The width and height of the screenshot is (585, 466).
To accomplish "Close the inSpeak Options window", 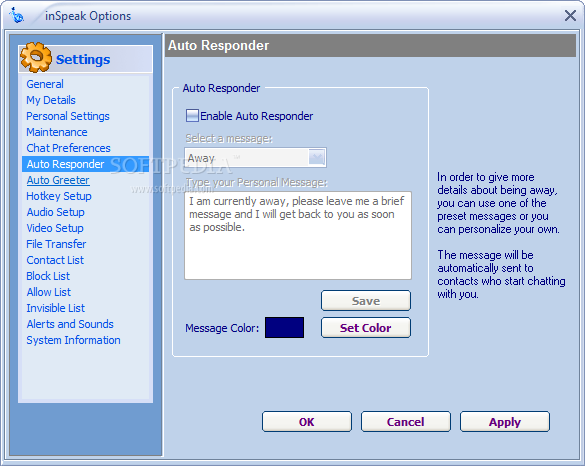I will [x=570, y=16].
